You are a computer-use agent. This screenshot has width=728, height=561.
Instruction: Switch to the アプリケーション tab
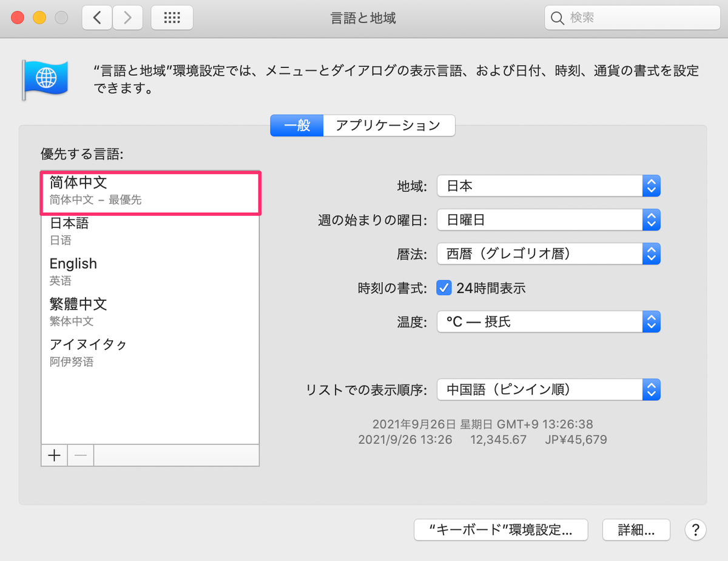pos(389,126)
